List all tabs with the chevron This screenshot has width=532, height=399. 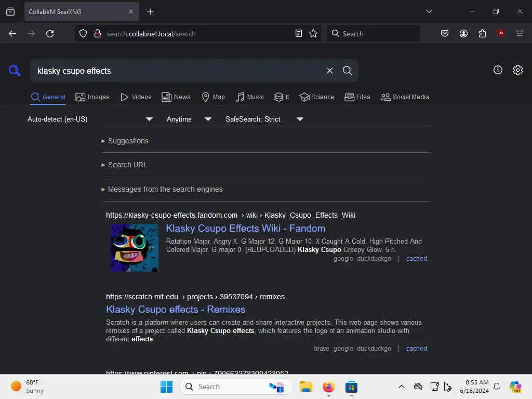(x=429, y=11)
